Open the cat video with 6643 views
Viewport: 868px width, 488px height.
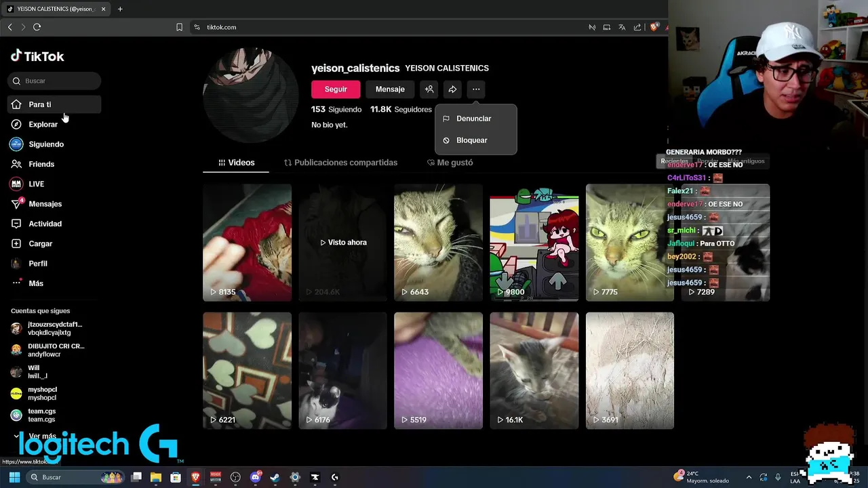(x=438, y=243)
